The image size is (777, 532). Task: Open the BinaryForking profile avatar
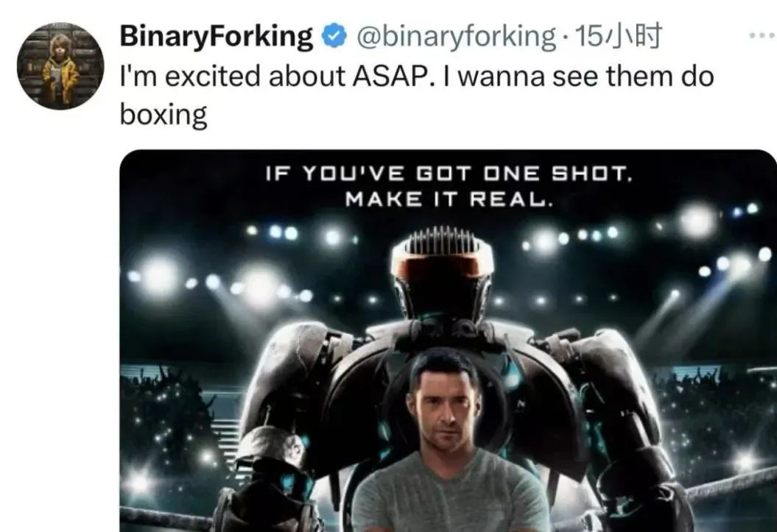[60, 66]
